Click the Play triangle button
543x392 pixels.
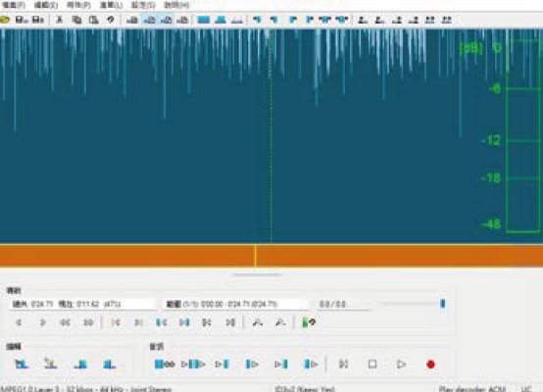coord(401,365)
